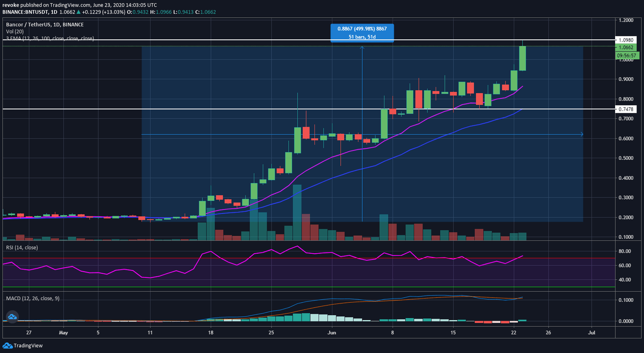Click the 0.9000 price axis value
This screenshot has width=644, height=353.
tap(626, 79)
